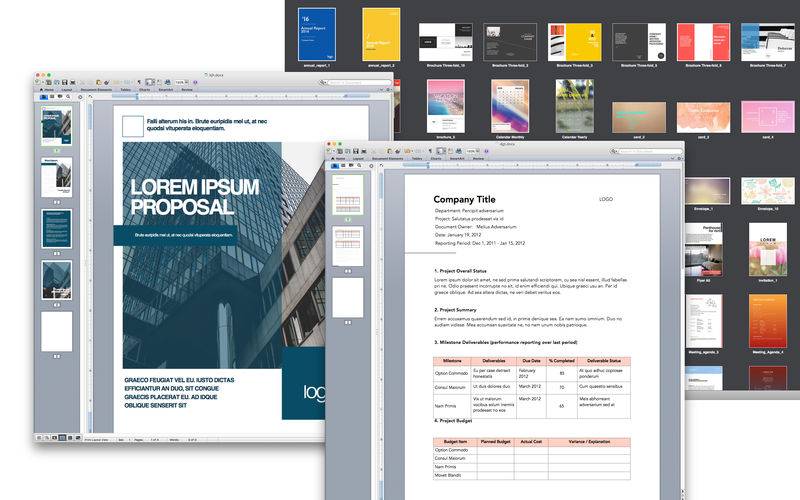Show thumbnails pane icon in proposal sidebar
The height and width of the screenshot is (500, 800).
[x=43, y=96]
